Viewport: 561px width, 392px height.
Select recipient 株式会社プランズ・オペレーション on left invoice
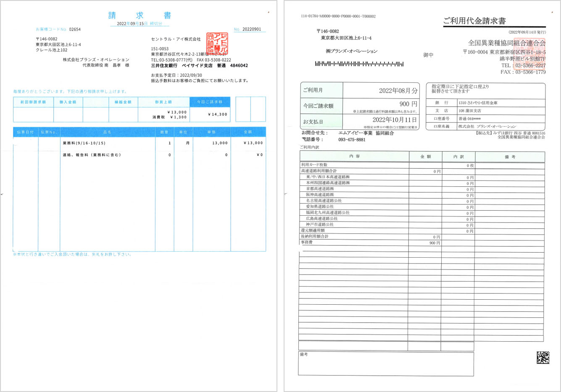96,60
